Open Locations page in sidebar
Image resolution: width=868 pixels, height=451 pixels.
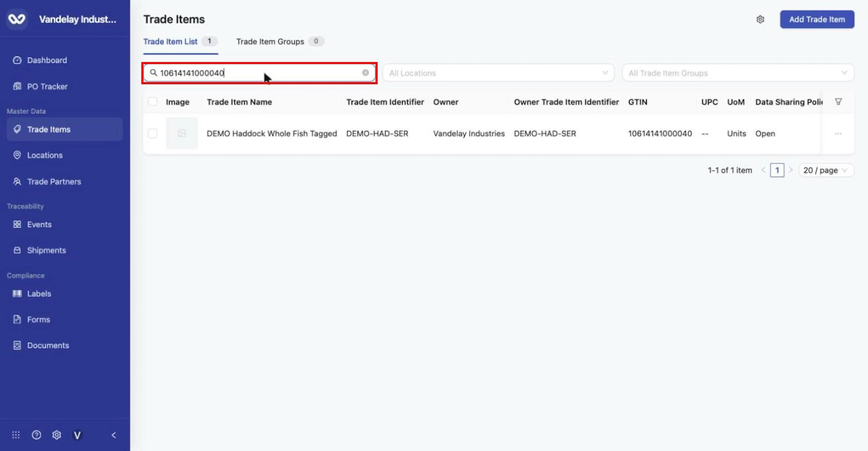45,155
